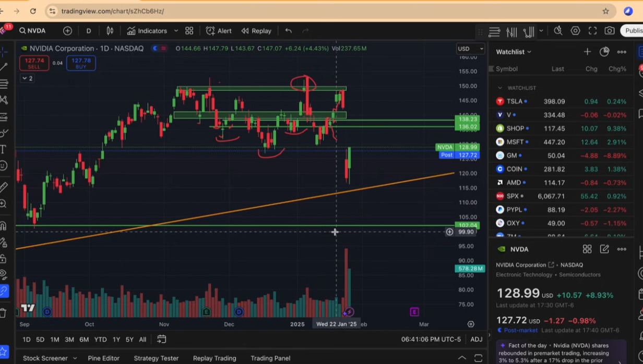The width and height of the screenshot is (643, 364).
Task: Open Bar Replay mode
Action: tap(256, 31)
